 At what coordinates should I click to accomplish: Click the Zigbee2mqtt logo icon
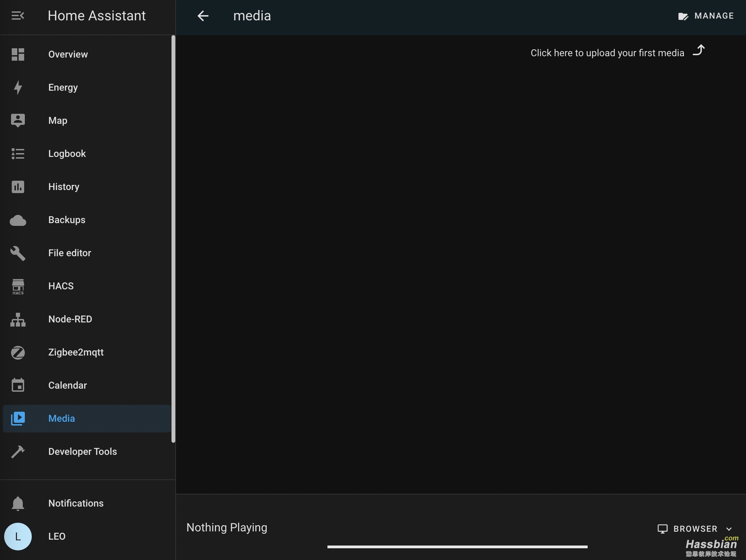click(18, 352)
